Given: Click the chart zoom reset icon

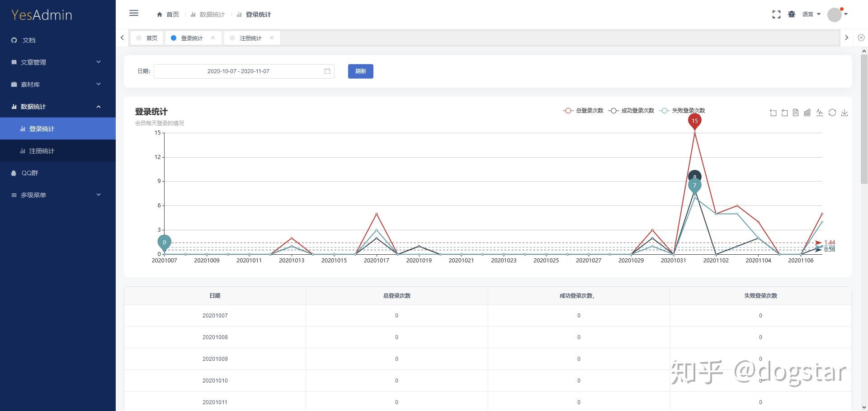Looking at the screenshot, I should [x=784, y=112].
